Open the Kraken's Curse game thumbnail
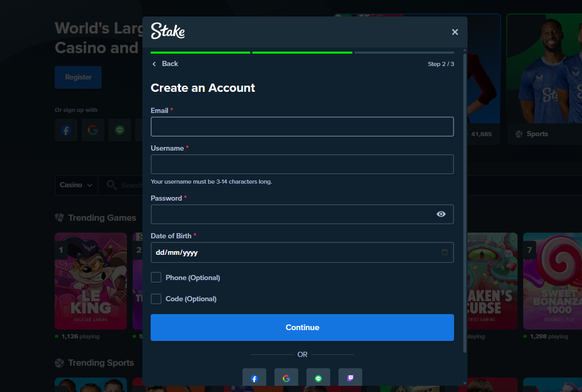 coord(492,281)
